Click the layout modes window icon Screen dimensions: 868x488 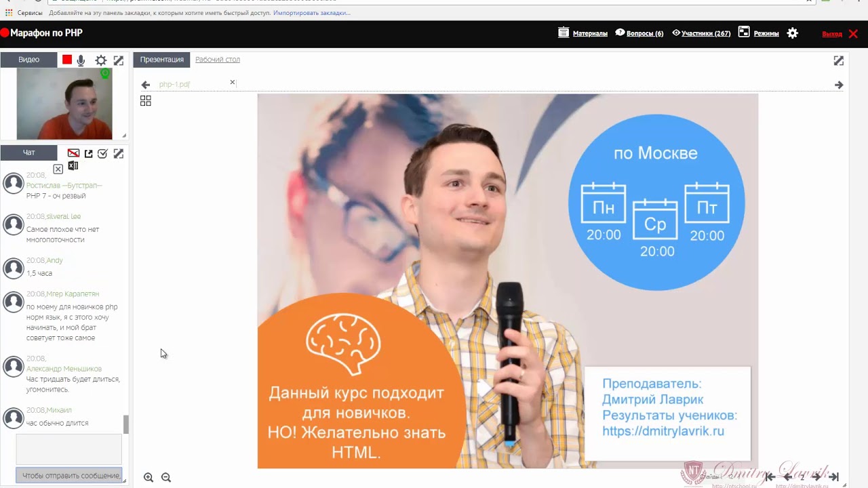pyautogui.click(x=744, y=32)
